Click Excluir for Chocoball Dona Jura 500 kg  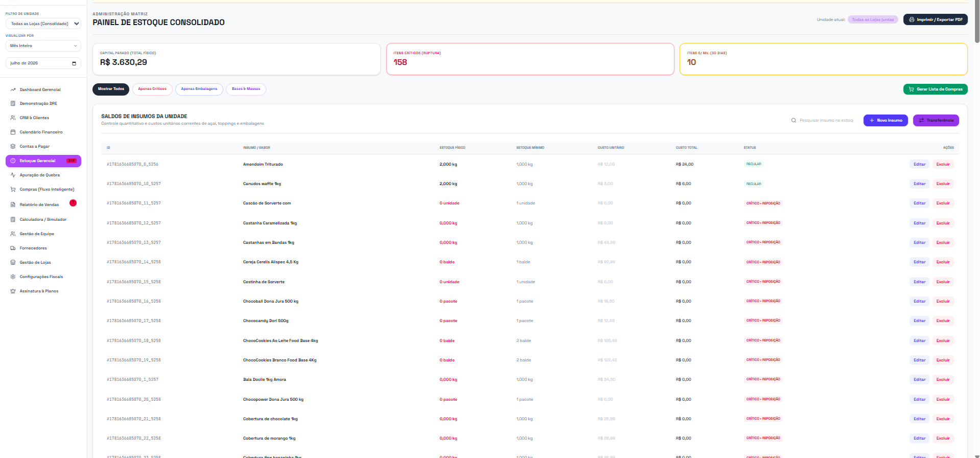click(x=943, y=301)
